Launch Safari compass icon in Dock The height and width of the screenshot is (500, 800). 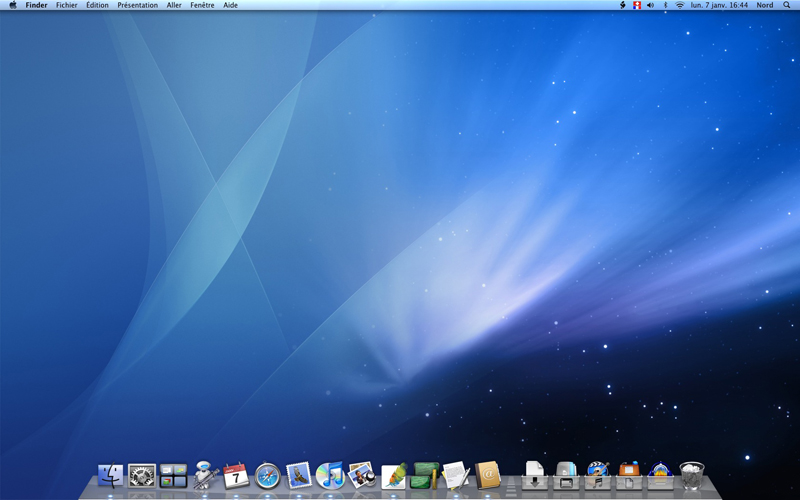point(268,476)
